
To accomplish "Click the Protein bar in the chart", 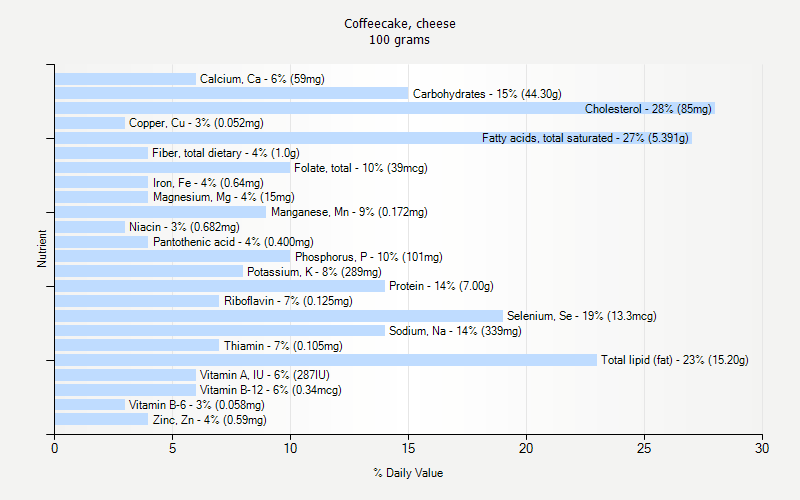I will coord(220,286).
